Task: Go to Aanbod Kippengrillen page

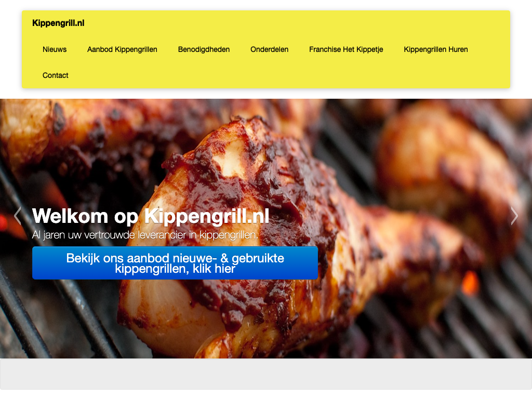Action: tap(122, 49)
